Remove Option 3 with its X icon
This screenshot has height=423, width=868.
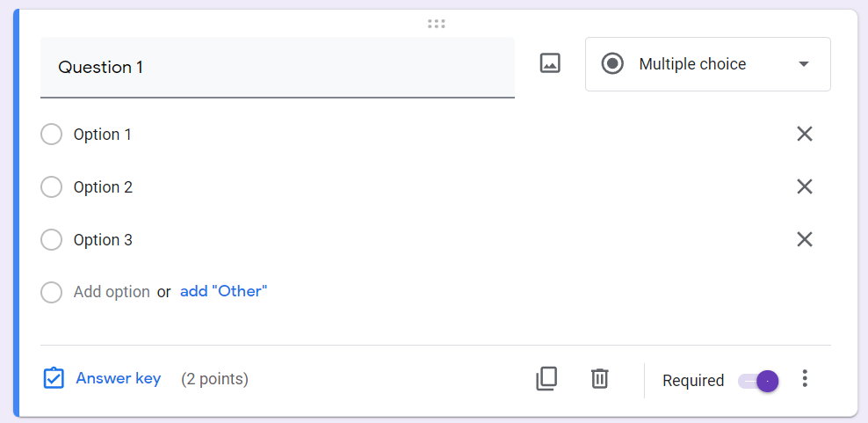(804, 239)
